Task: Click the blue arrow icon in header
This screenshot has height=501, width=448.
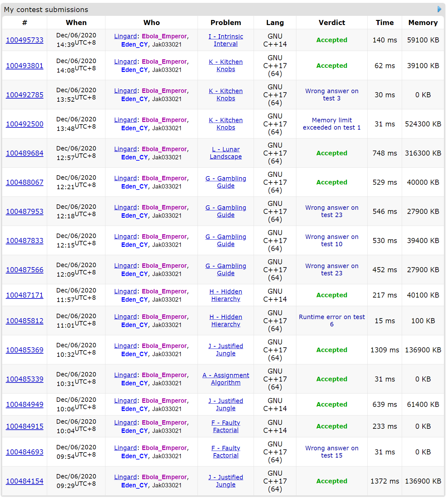Action: click(x=439, y=9)
